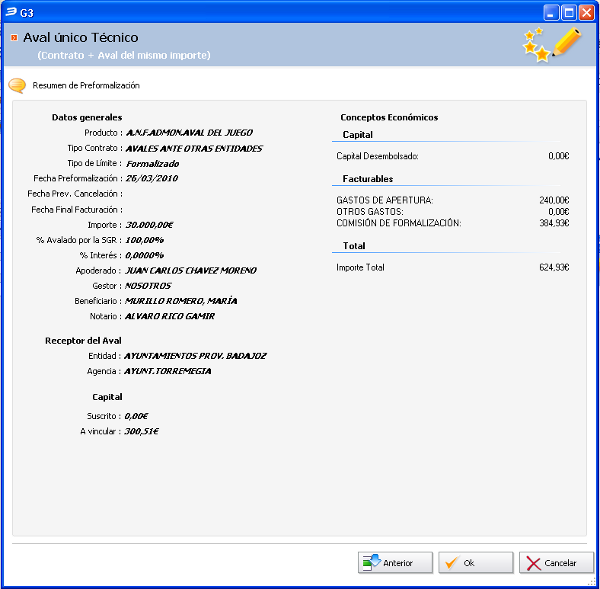Click the stars and pencil wizard icon

pos(552,44)
